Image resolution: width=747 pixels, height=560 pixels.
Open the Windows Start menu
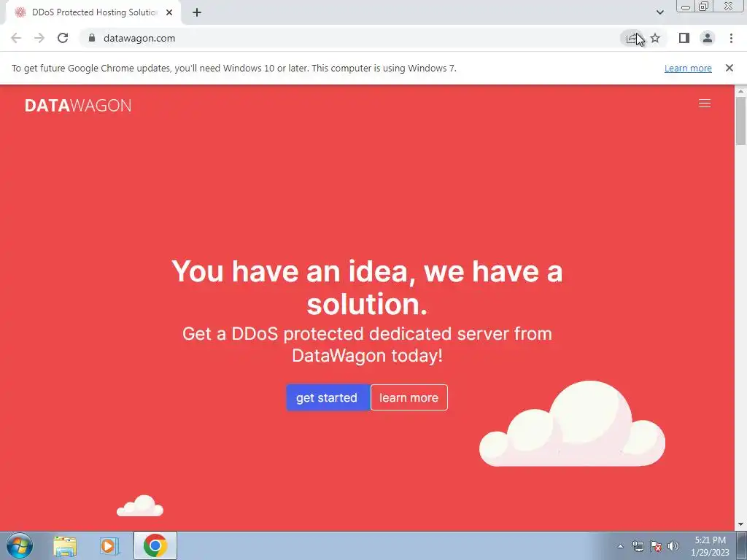[20, 545]
